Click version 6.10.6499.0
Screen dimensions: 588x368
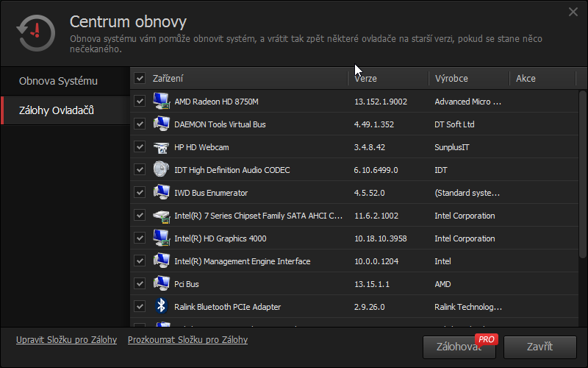pyautogui.click(x=376, y=170)
